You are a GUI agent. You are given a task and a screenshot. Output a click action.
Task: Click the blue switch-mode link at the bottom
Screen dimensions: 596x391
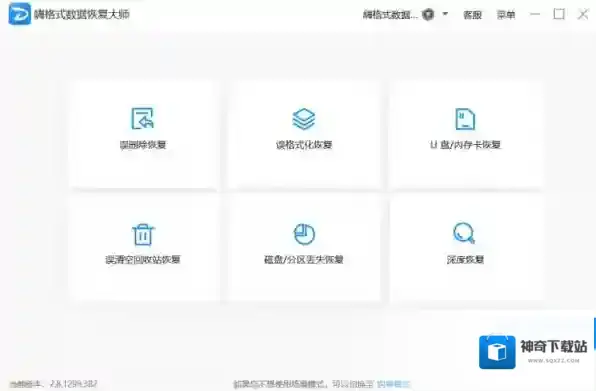394,384
